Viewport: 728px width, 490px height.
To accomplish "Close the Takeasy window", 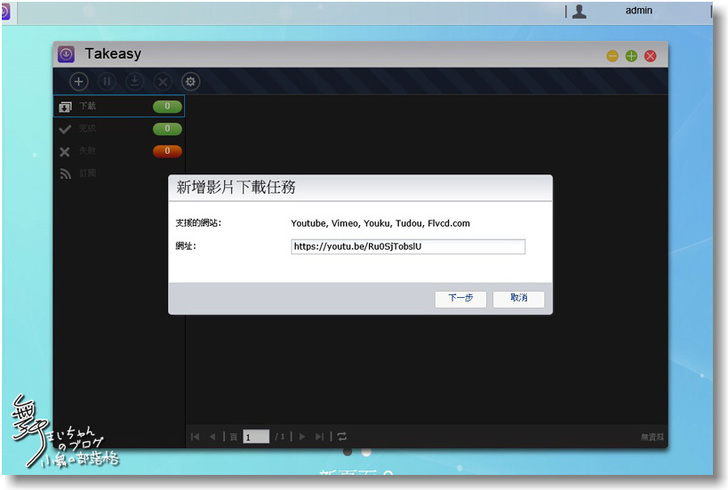I will 650,56.
